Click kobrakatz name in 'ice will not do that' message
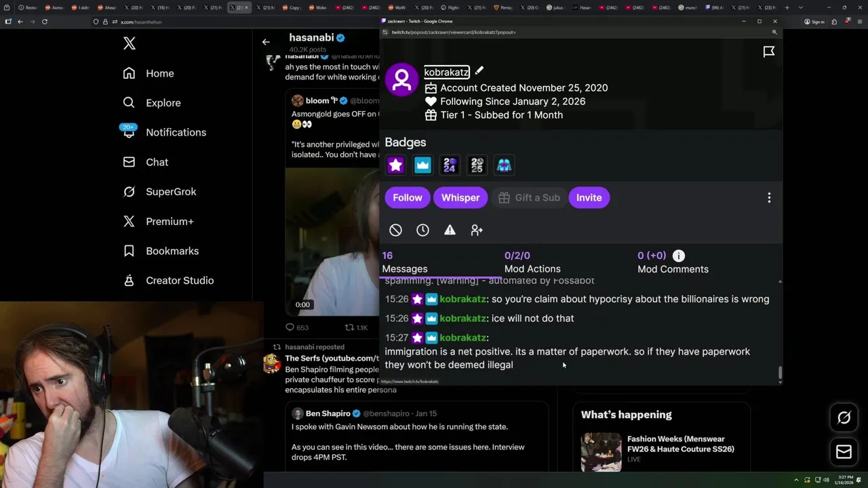The height and width of the screenshot is (488, 868). (462, 318)
